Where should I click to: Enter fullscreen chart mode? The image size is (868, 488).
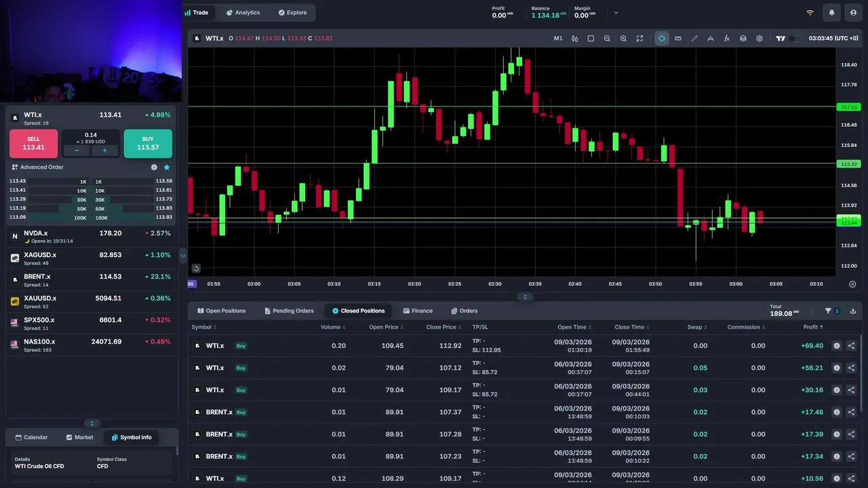639,39
